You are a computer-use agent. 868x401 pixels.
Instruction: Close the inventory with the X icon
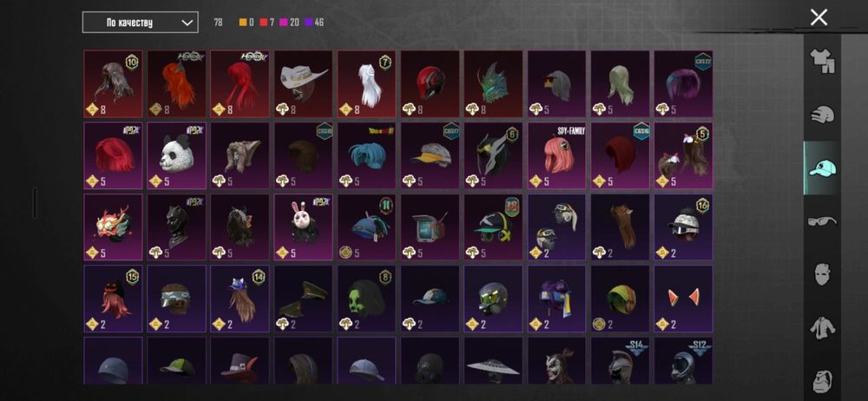pyautogui.click(x=819, y=17)
